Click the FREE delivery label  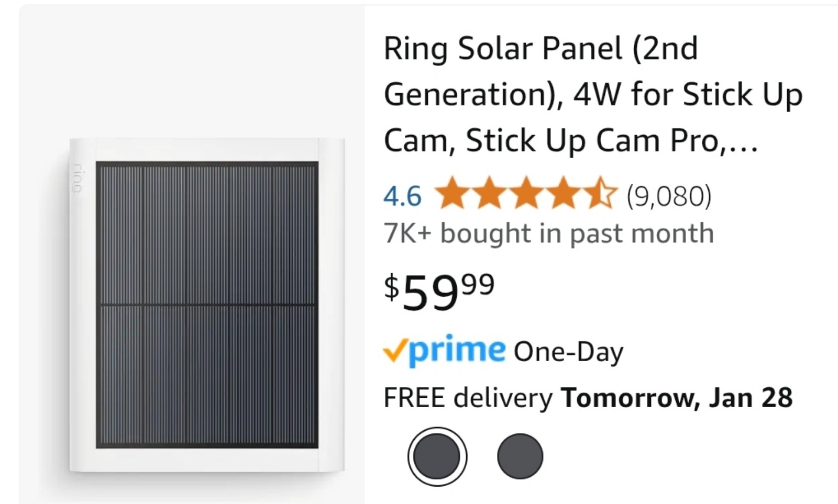[x=468, y=397]
